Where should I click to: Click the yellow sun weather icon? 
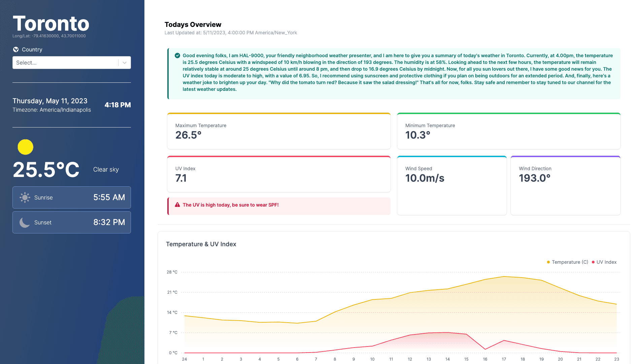pyautogui.click(x=25, y=147)
